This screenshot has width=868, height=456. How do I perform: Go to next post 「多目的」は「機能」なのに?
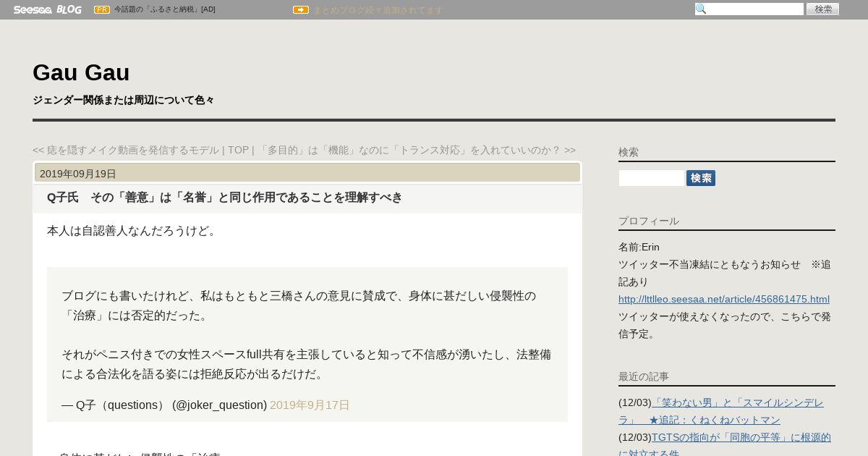[417, 150]
